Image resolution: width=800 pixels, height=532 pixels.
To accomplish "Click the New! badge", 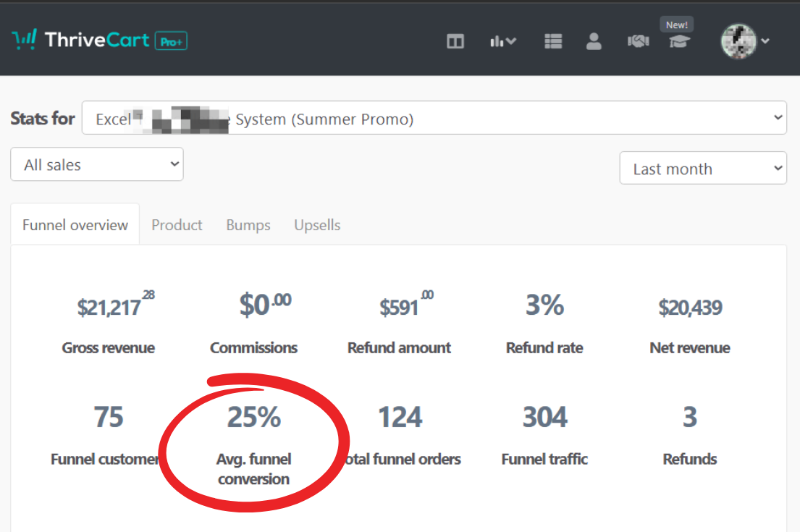I will (676, 25).
